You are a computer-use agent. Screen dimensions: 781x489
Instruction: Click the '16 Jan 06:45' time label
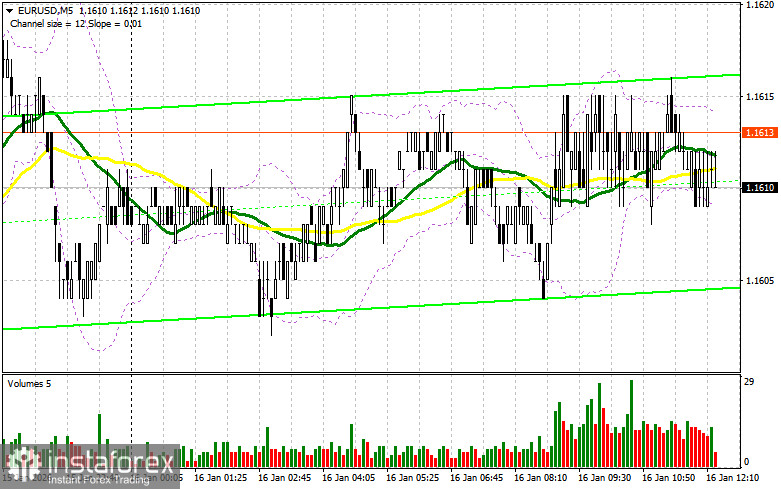coord(477,478)
